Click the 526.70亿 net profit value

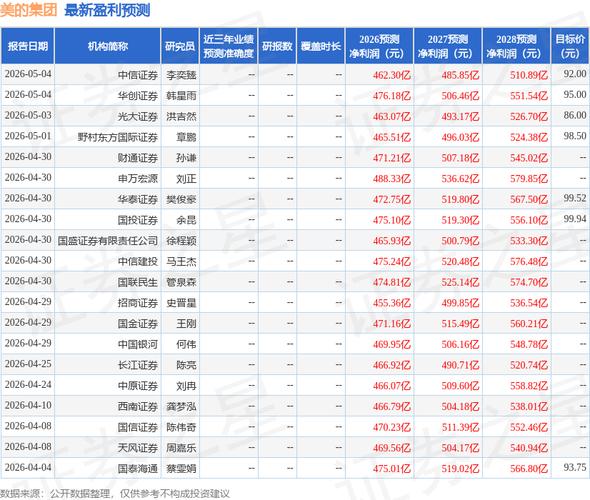tap(529, 117)
